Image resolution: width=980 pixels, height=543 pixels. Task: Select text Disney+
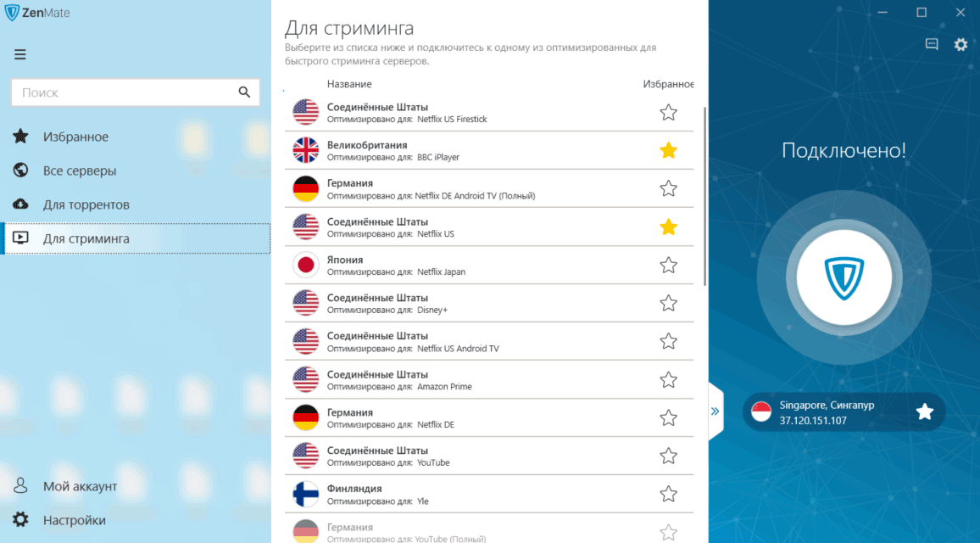coord(432,311)
